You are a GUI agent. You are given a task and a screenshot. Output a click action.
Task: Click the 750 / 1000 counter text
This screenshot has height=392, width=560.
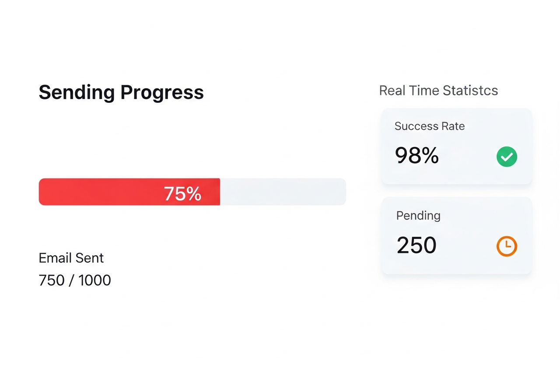(74, 280)
